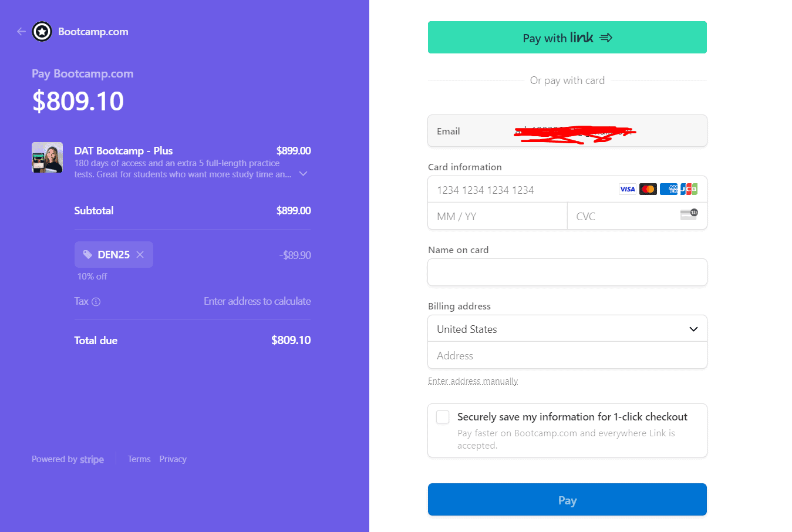Click the back arrow icon
The image size is (792, 532).
tap(22, 32)
